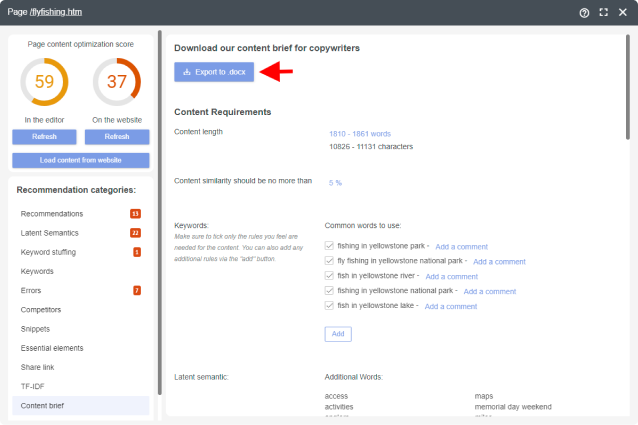Image resolution: width=638 pixels, height=425 pixels.
Task: Click the Export to .docx button
Action: point(214,72)
